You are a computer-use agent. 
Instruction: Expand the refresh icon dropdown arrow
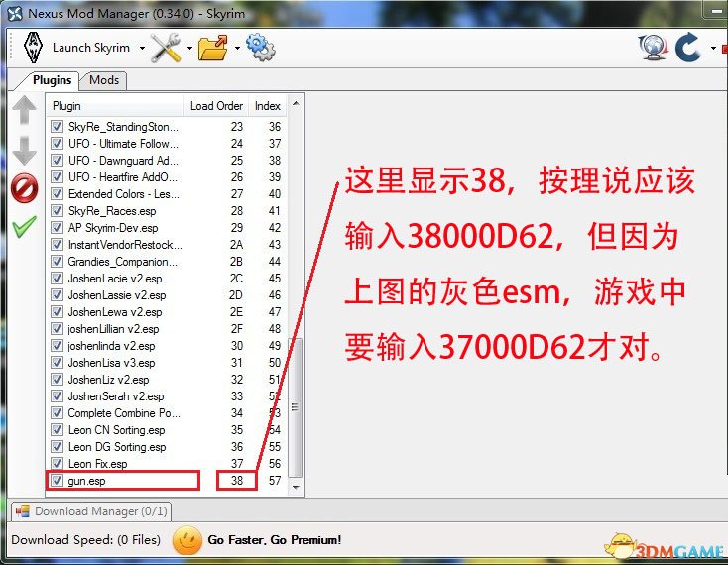tap(713, 48)
